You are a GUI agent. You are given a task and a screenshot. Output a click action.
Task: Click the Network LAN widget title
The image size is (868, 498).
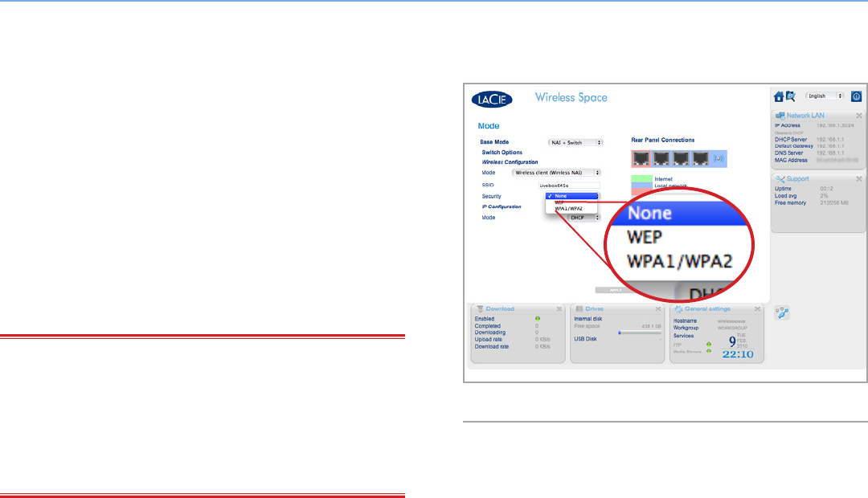point(805,116)
